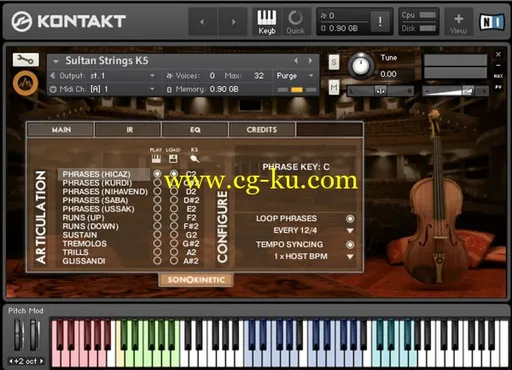Select play radio for Sustain

[x=157, y=235]
